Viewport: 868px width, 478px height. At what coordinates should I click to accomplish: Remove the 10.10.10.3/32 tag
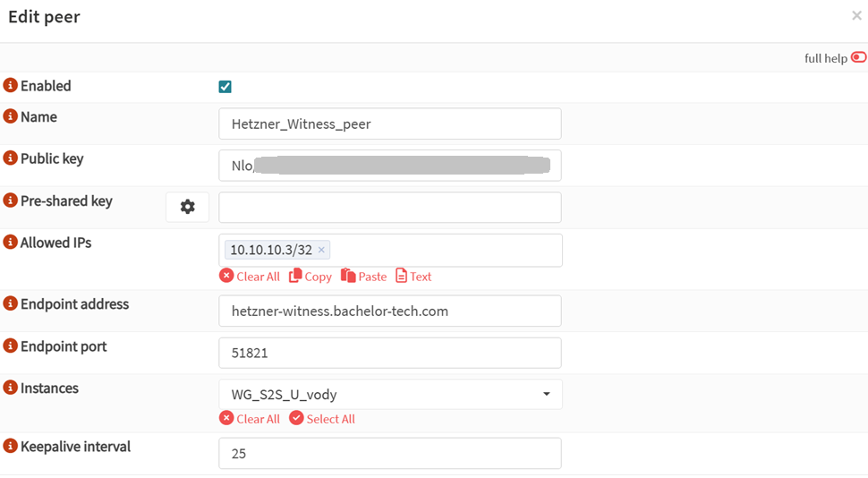[x=321, y=250]
